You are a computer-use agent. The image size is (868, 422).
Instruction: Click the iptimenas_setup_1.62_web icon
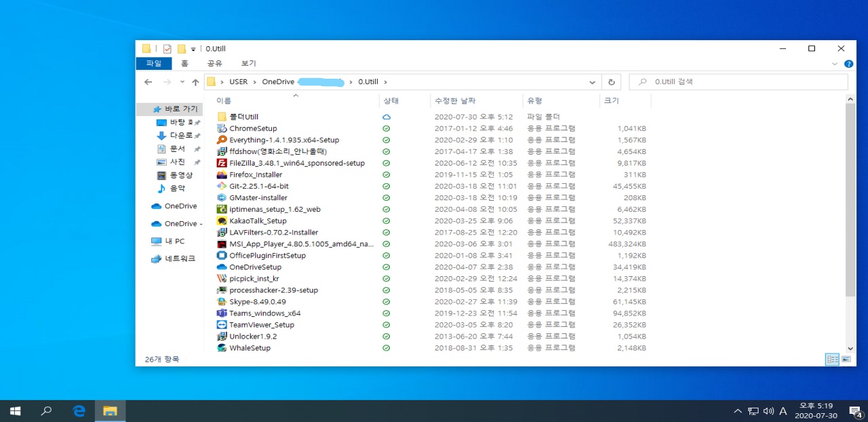click(222, 209)
